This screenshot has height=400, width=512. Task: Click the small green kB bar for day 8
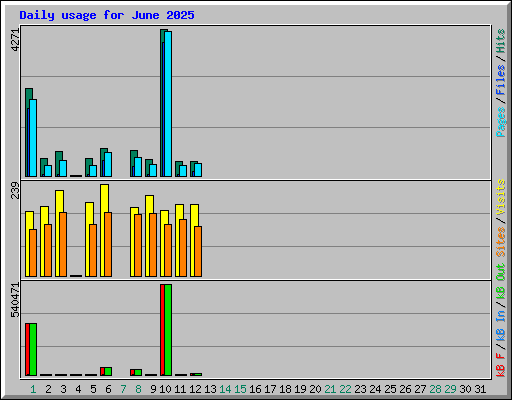pos(138,372)
